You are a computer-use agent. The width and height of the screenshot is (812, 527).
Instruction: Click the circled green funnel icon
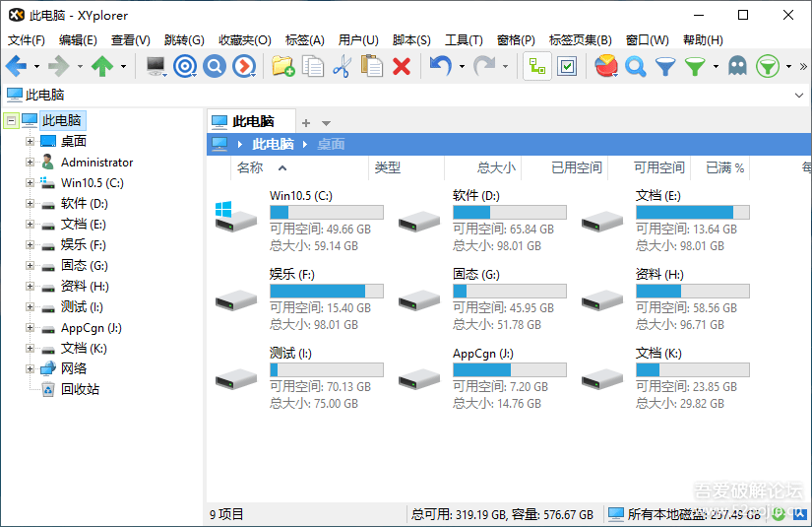pyautogui.click(x=768, y=66)
